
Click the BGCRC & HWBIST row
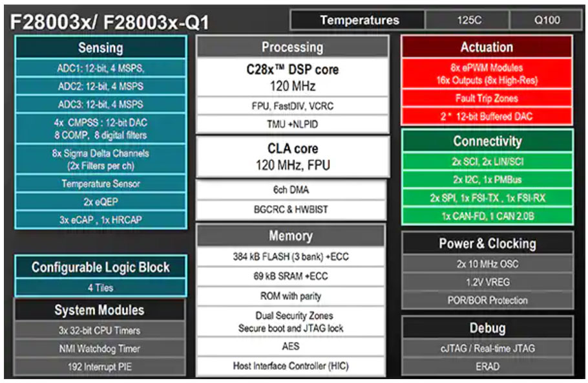coord(291,210)
